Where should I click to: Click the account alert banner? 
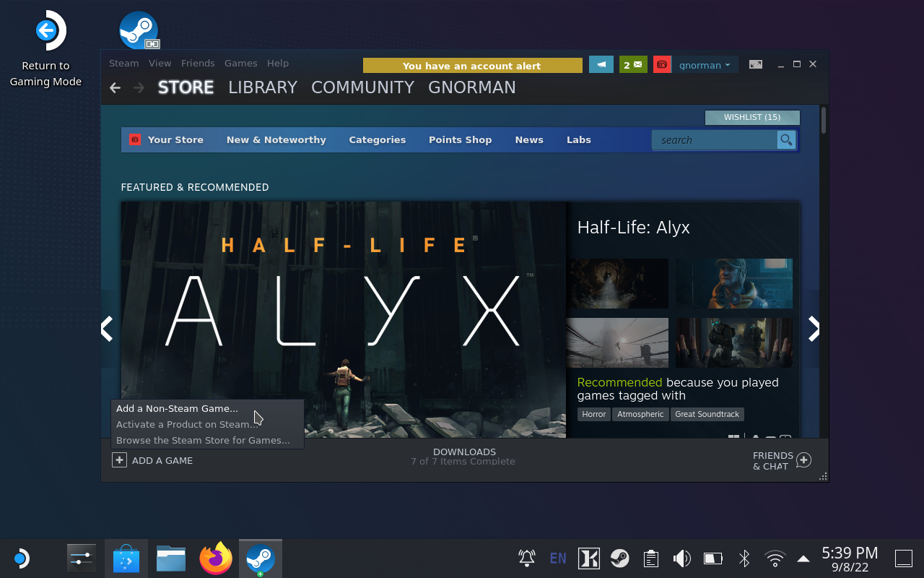[x=472, y=66]
